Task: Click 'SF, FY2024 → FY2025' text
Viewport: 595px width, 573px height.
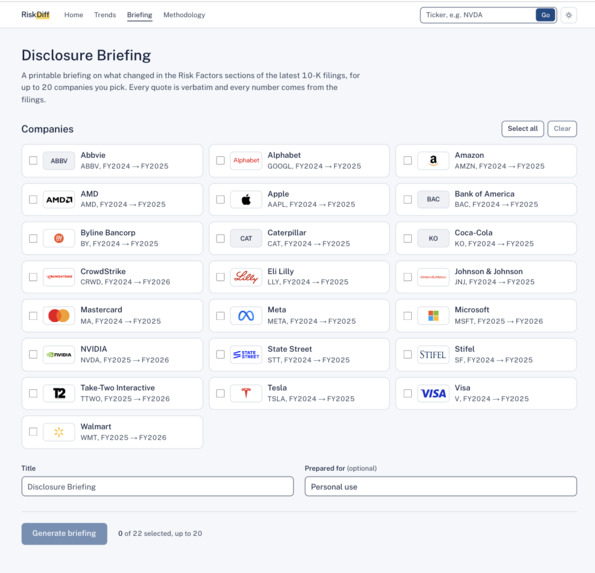Action: coord(494,360)
